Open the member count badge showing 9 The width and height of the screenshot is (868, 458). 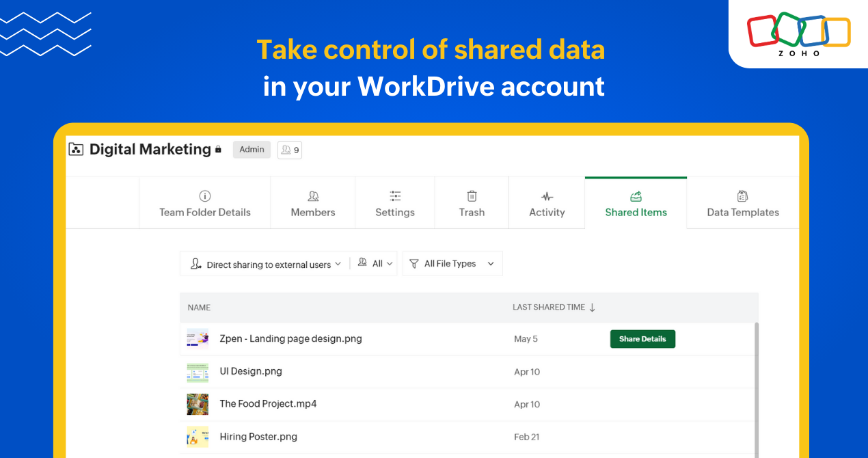point(290,150)
